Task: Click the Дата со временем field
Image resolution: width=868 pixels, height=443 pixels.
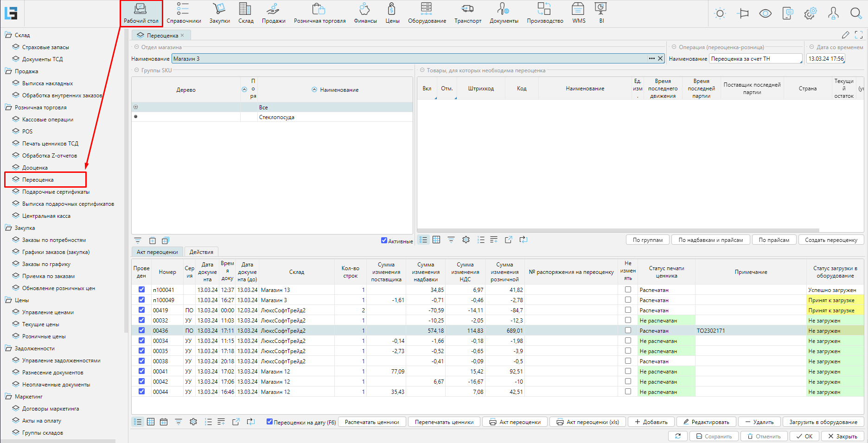Action: [825, 59]
